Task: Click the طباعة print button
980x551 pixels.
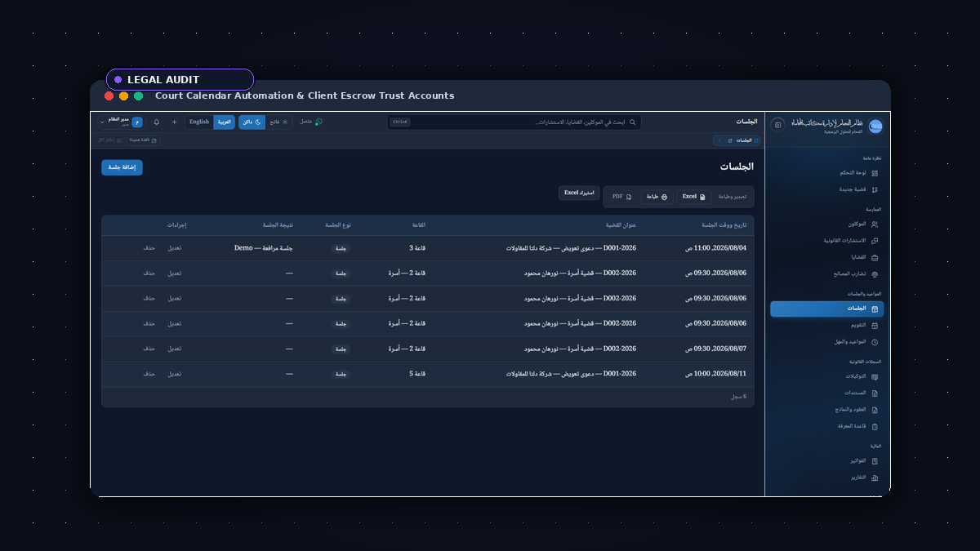Action: 657,197
